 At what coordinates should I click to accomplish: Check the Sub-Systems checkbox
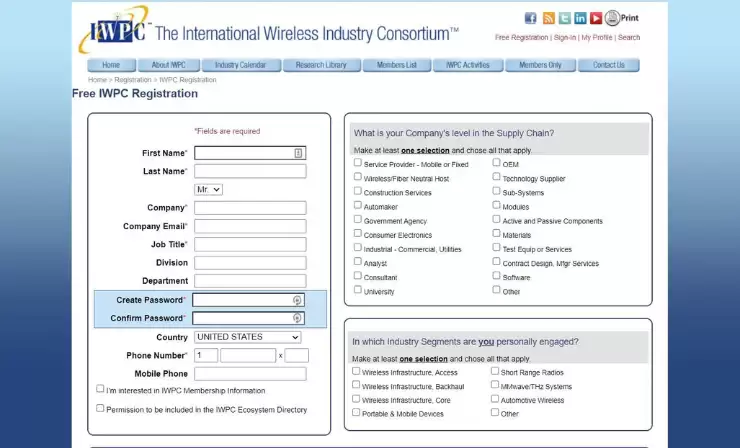tap(496, 191)
